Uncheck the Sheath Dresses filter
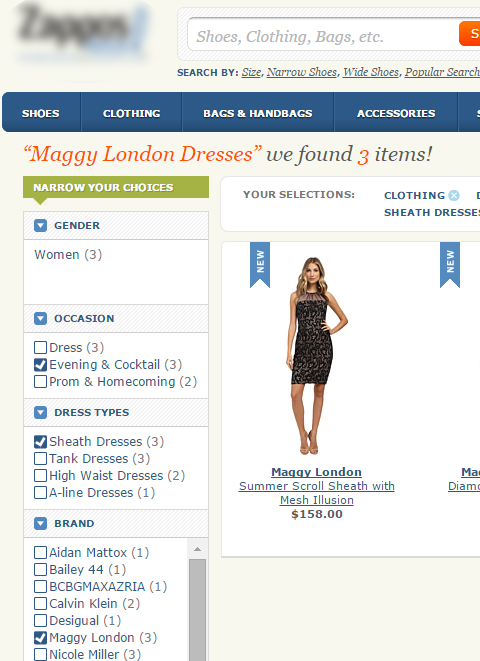 pyautogui.click(x=40, y=441)
